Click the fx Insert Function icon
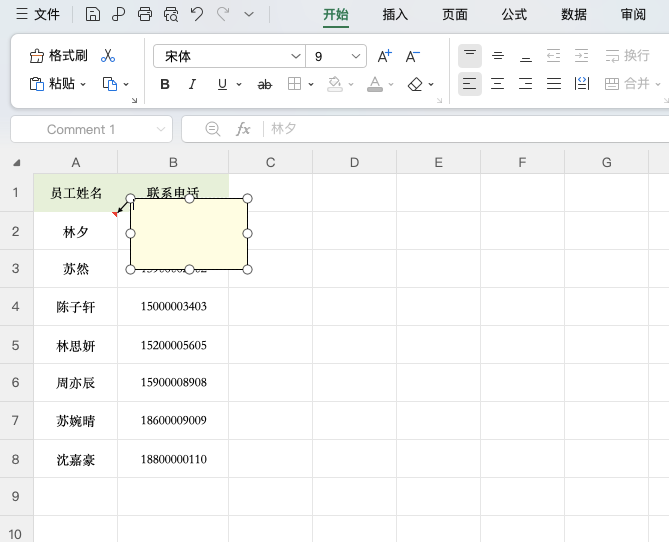The width and height of the screenshot is (669, 542). (x=243, y=129)
